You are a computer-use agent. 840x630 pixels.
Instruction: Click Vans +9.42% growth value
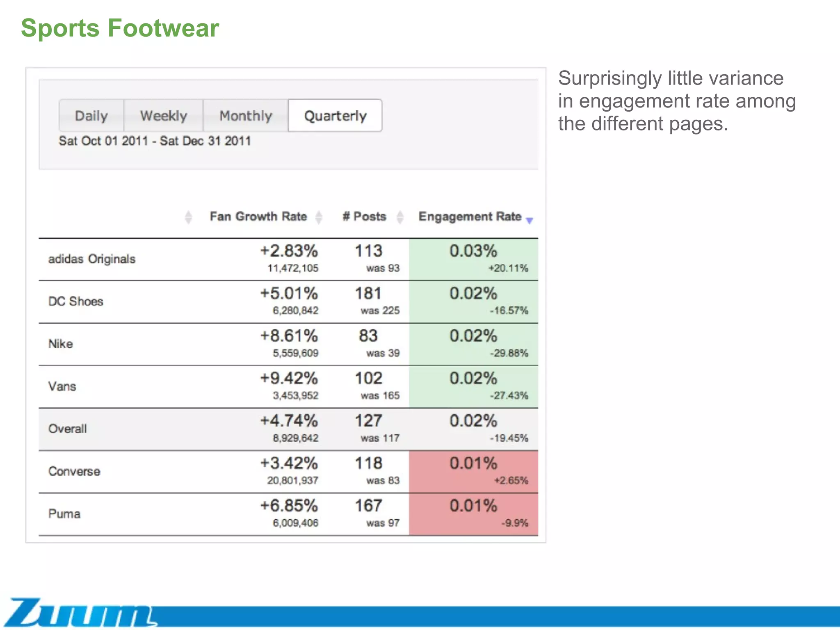(x=289, y=378)
